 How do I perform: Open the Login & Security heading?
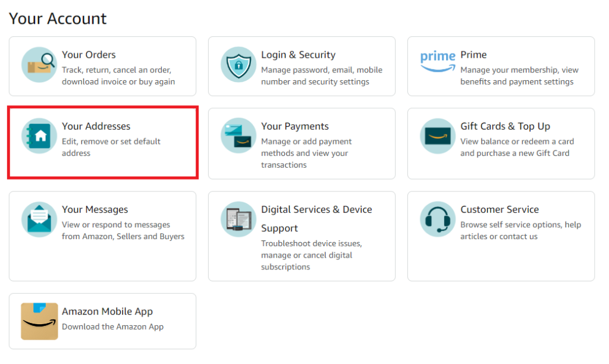tap(299, 55)
